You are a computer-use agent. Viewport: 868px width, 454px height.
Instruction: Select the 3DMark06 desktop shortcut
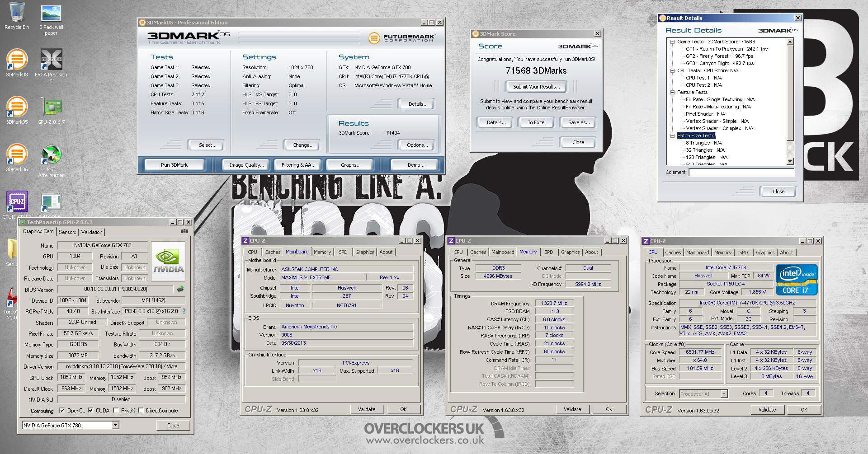(17, 158)
